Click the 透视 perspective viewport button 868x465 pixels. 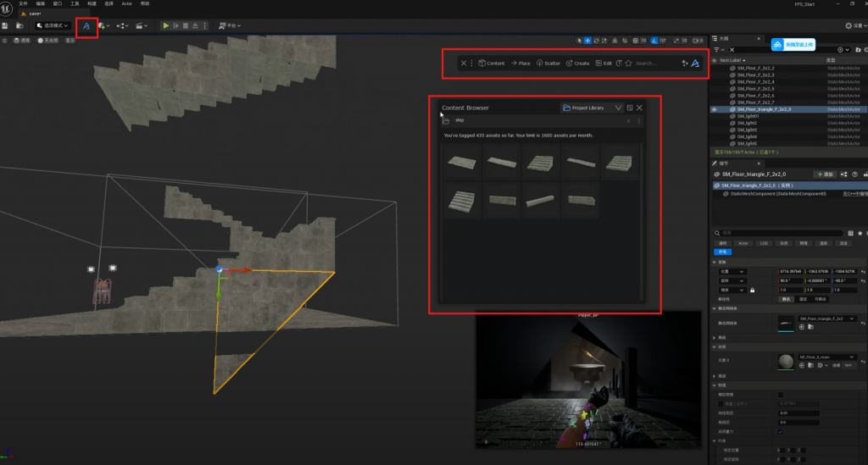coord(22,41)
